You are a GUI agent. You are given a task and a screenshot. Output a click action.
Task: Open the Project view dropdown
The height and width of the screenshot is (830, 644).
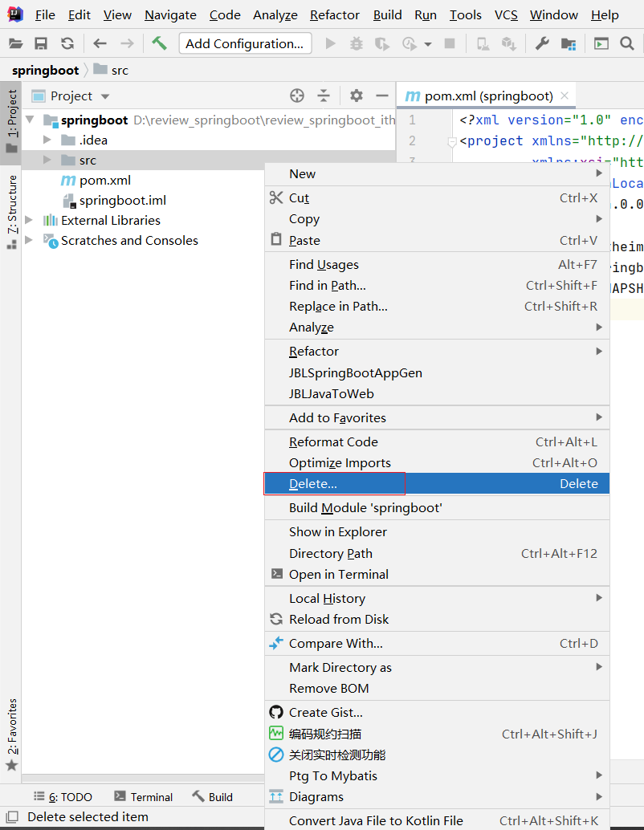(105, 96)
